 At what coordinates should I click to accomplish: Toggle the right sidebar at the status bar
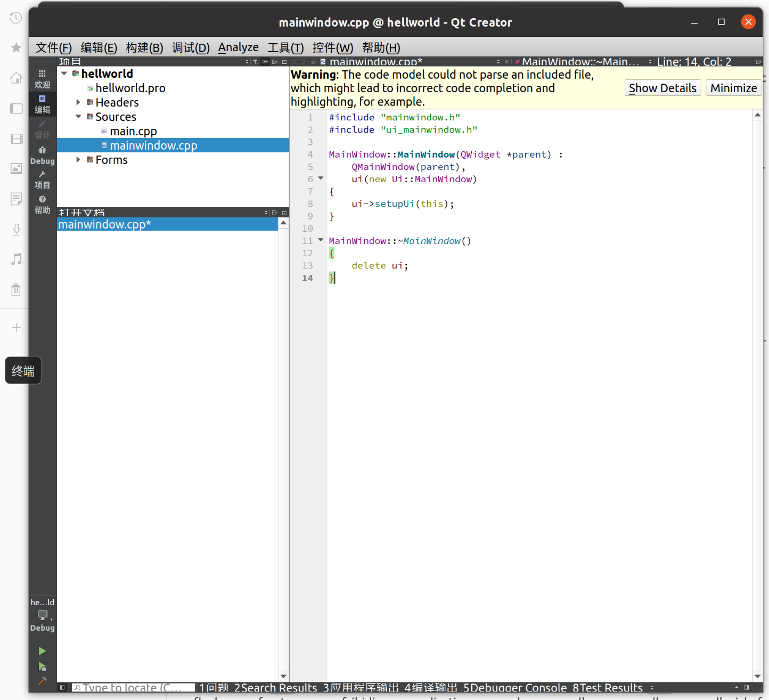(747, 687)
